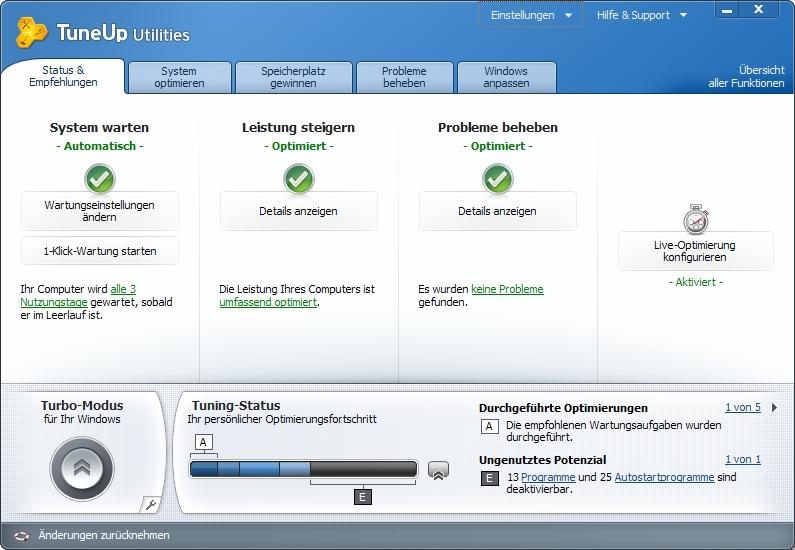Screen dimensions: 795x550
Task: Click the E box in Ungenutztes Potenzial
Action: click(x=489, y=479)
